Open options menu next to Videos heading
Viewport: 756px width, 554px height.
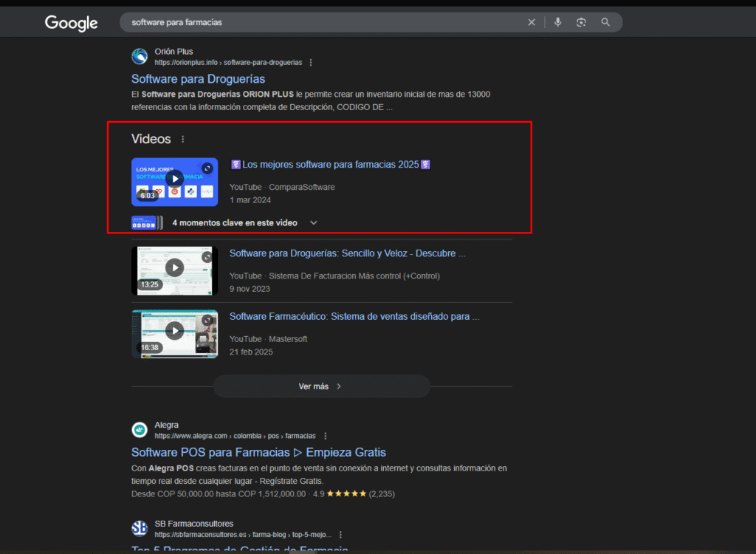tap(183, 139)
